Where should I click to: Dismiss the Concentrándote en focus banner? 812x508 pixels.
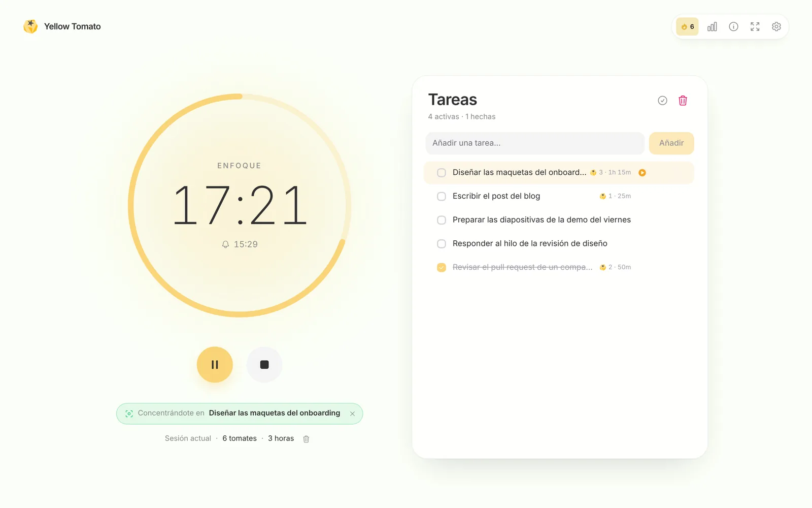pos(352,414)
